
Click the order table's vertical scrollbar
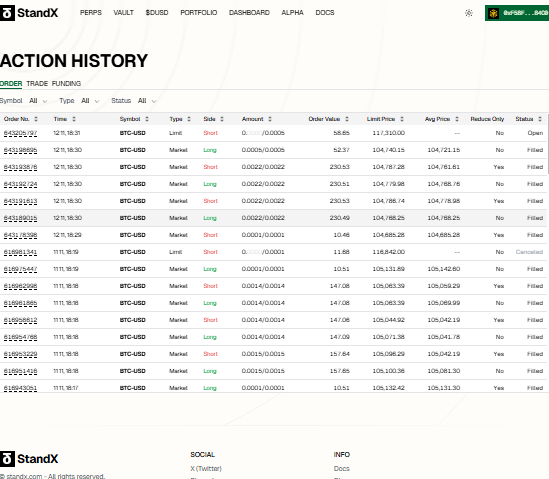548,144
